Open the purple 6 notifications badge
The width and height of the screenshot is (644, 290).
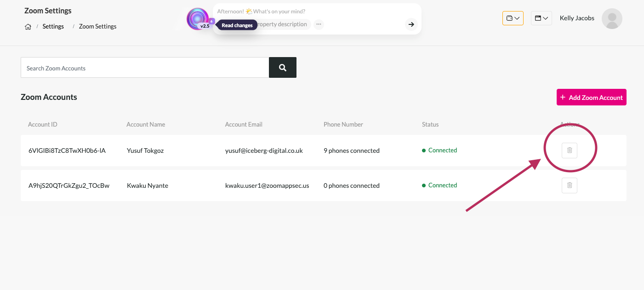pyautogui.click(x=212, y=21)
